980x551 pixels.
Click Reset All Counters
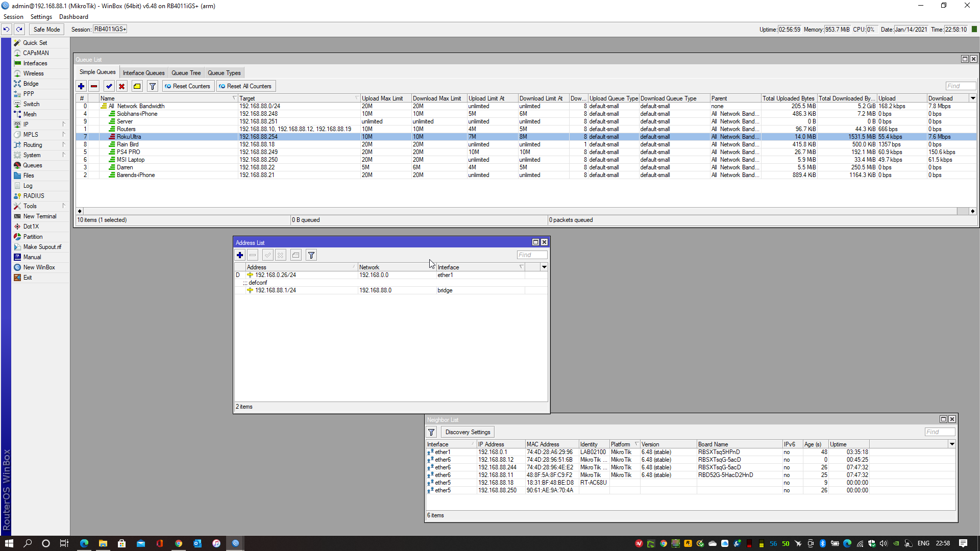click(x=246, y=86)
